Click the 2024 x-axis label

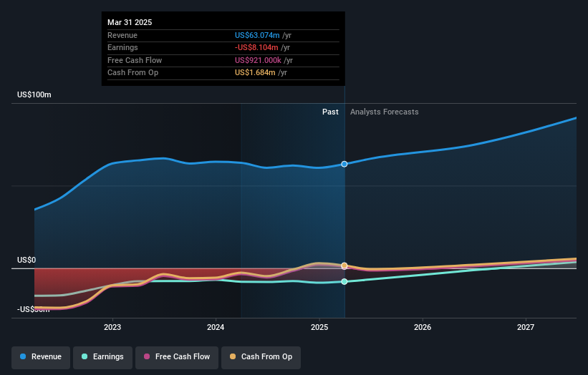click(x=216, y=327)
